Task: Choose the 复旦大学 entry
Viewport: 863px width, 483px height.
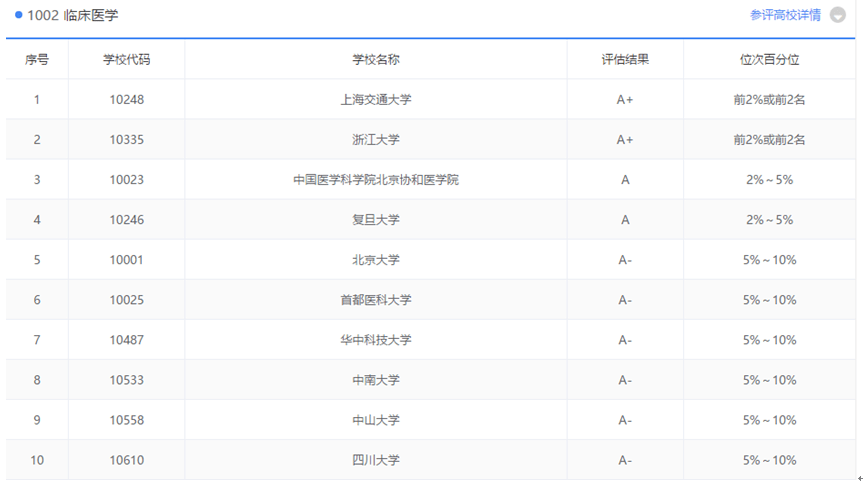Action: pos(376,220)
